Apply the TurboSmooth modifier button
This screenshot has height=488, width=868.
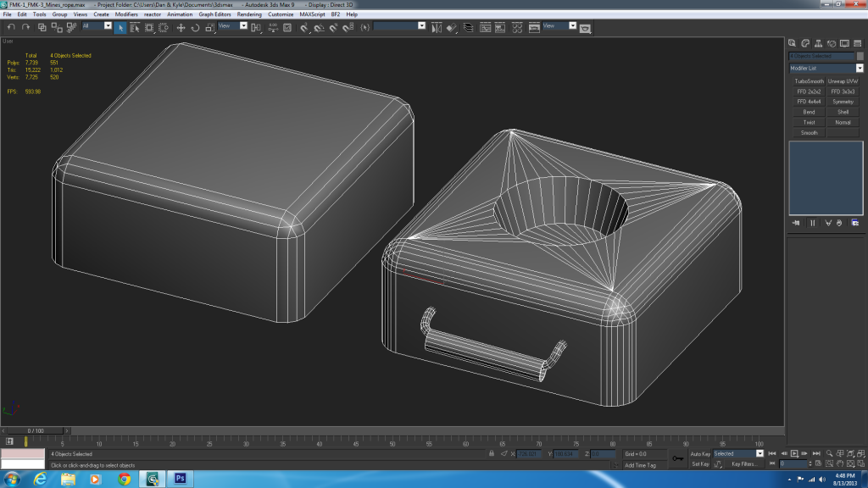809,81
